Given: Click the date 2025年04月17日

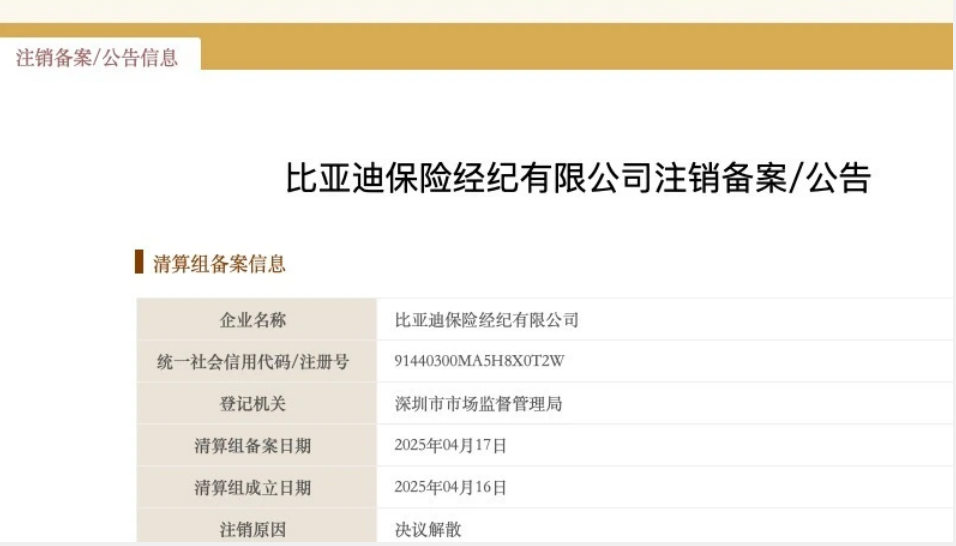Looking at the screenshot, I should pos(451,445).
